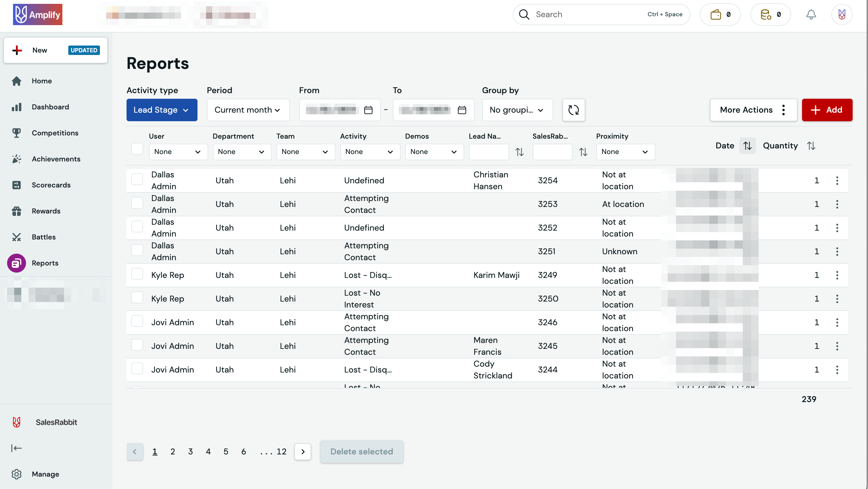Image resolution: width=868 pixels, height=489 pixels.
Task: Go to Competitions in sidebar
Action: (55, 133)
